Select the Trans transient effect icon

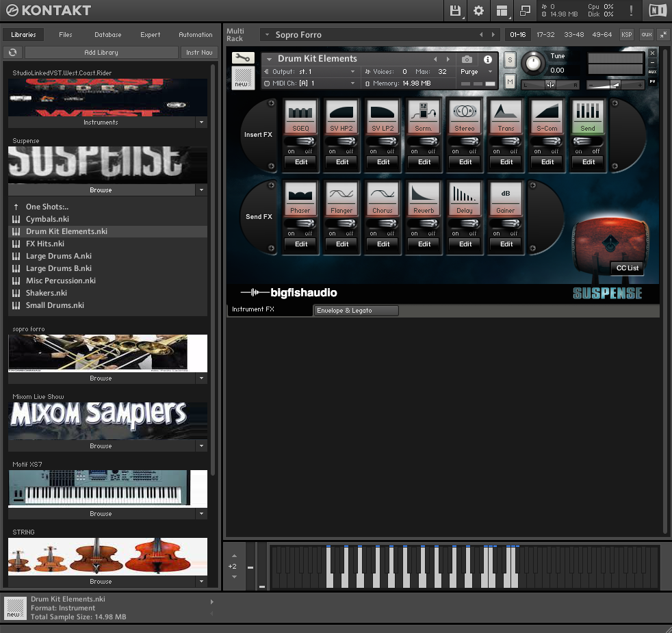(x=506, y=116)
